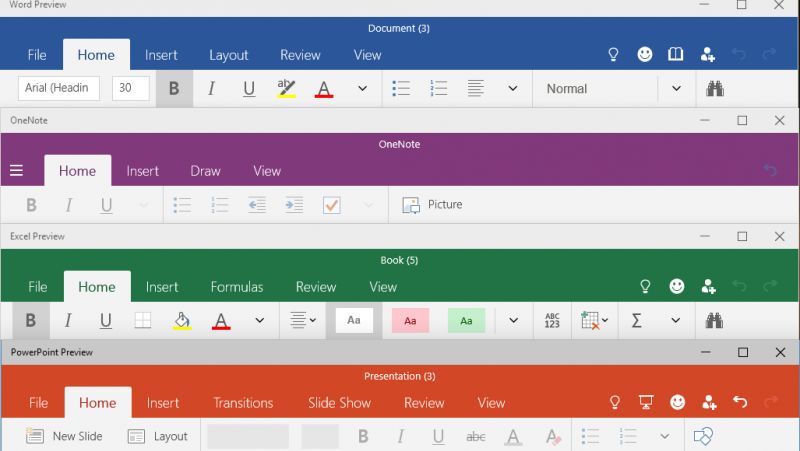Expand more font options arrow in Excel
The height and width of the screenshot is (451, 800).
pos(260,320)
